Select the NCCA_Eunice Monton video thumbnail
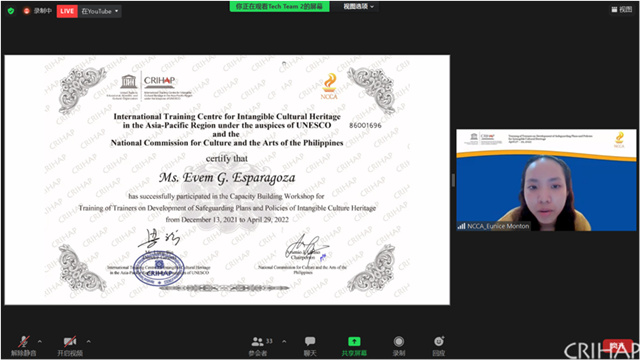Image resolution: width=640 pixels, height=360 pixels. (546, 180)
